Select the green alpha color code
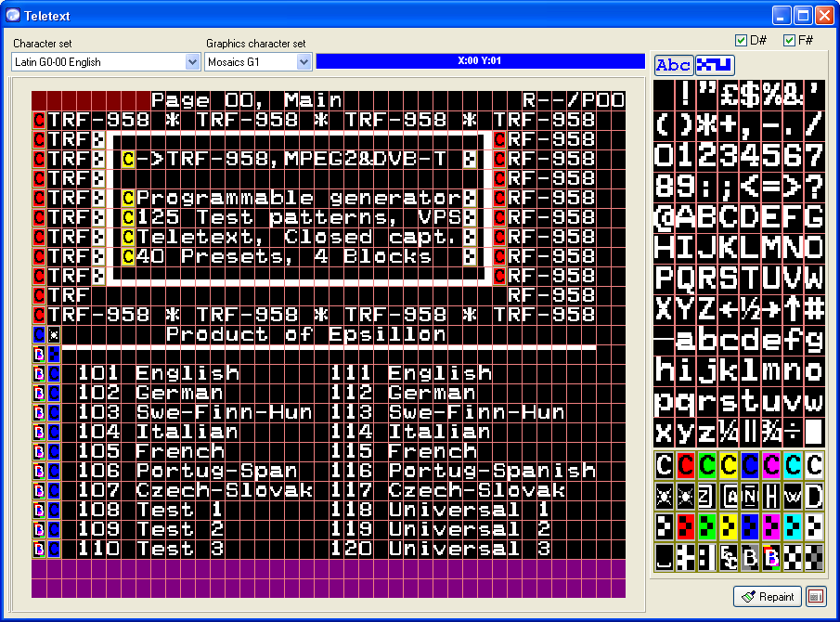The height and width of the screenshot is (622, 840). [707, 465]
